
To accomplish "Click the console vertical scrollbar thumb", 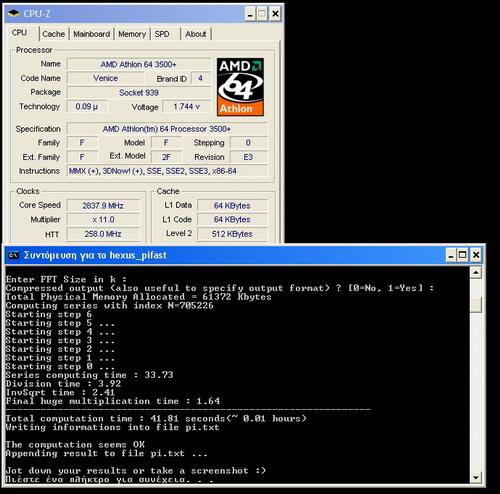I will pos(476,304).
